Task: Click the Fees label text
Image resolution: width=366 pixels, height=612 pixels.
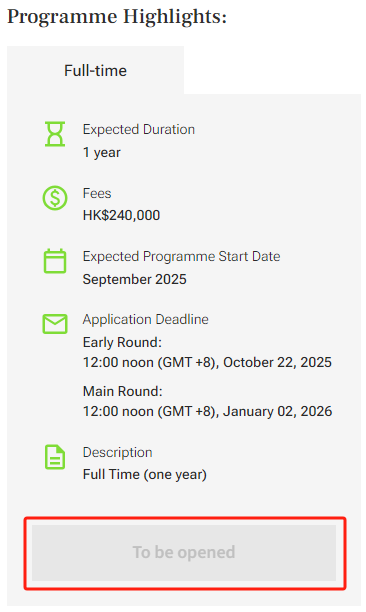Action: point(97,193)
